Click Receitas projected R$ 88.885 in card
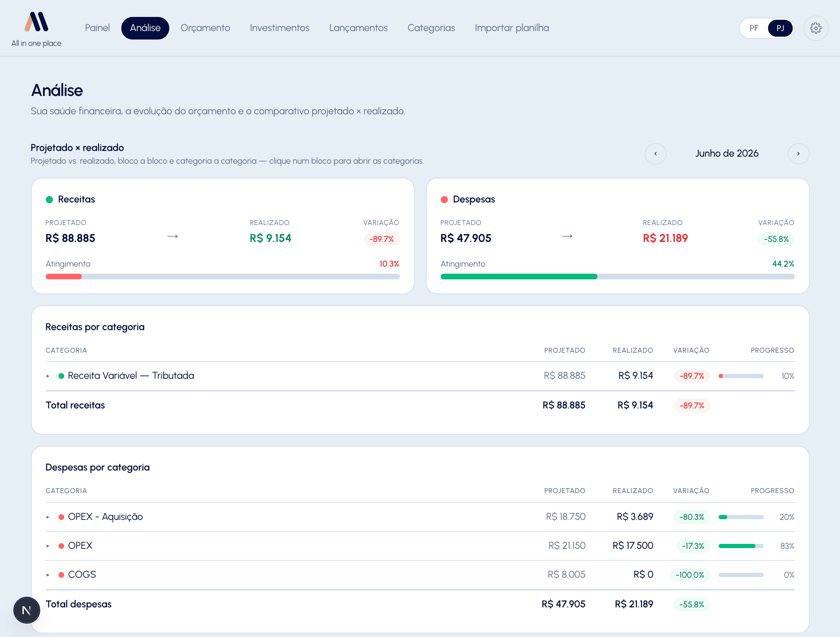Screen dimensions: 840x637 (70, 238)
